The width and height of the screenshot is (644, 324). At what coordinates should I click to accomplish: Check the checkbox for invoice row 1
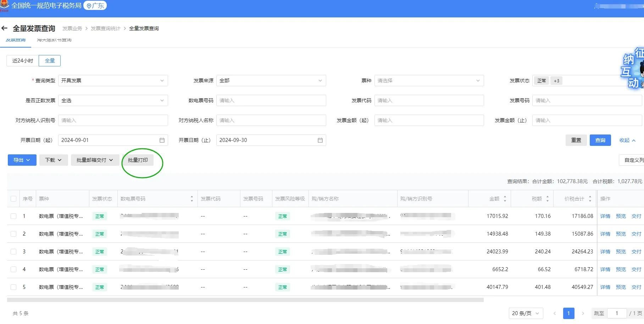tap(13, 216)
